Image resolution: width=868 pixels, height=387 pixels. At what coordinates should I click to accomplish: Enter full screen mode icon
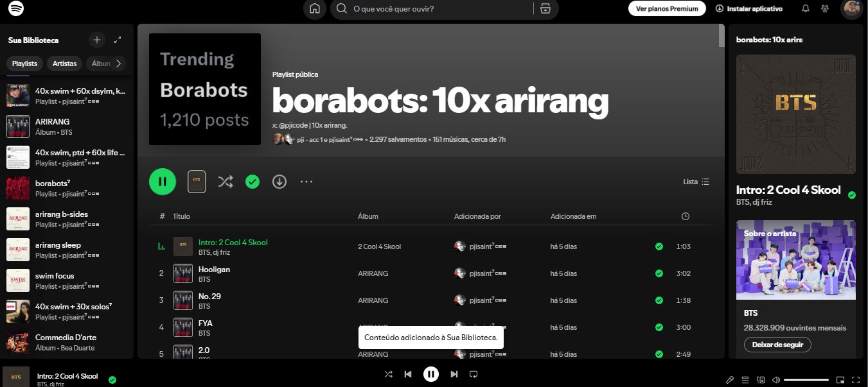856,380
